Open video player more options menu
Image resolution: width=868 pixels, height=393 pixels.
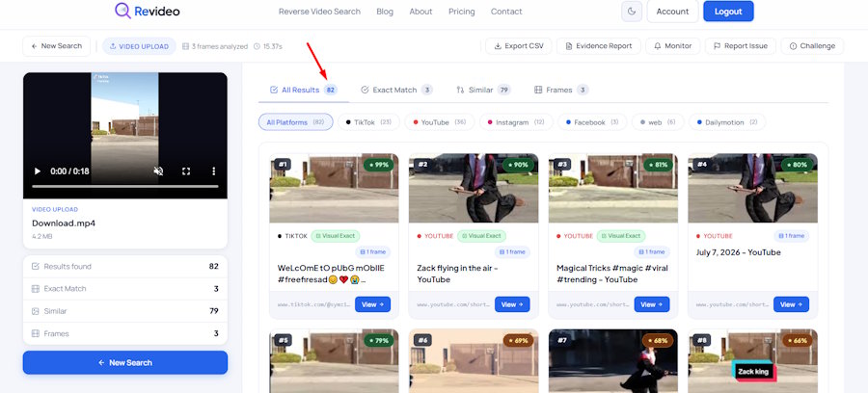pos(214,171)
